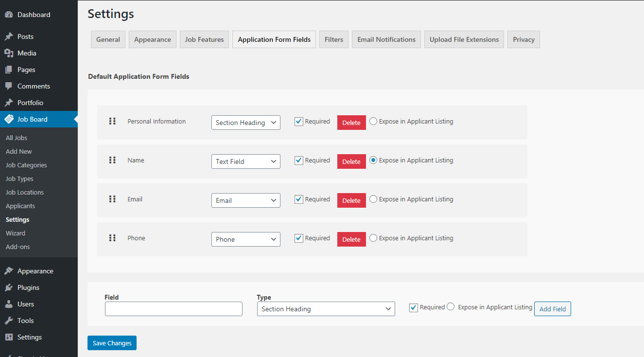Open the Add-ons submenu link
This screenshot has width=644, height=357.
point(18,247)
